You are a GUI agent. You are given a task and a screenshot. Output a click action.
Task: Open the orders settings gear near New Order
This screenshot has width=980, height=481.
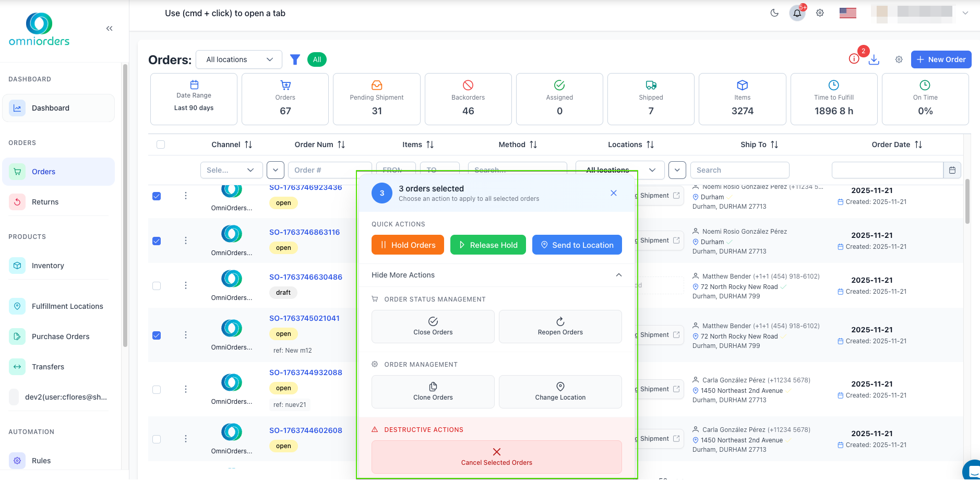(899, 59)
